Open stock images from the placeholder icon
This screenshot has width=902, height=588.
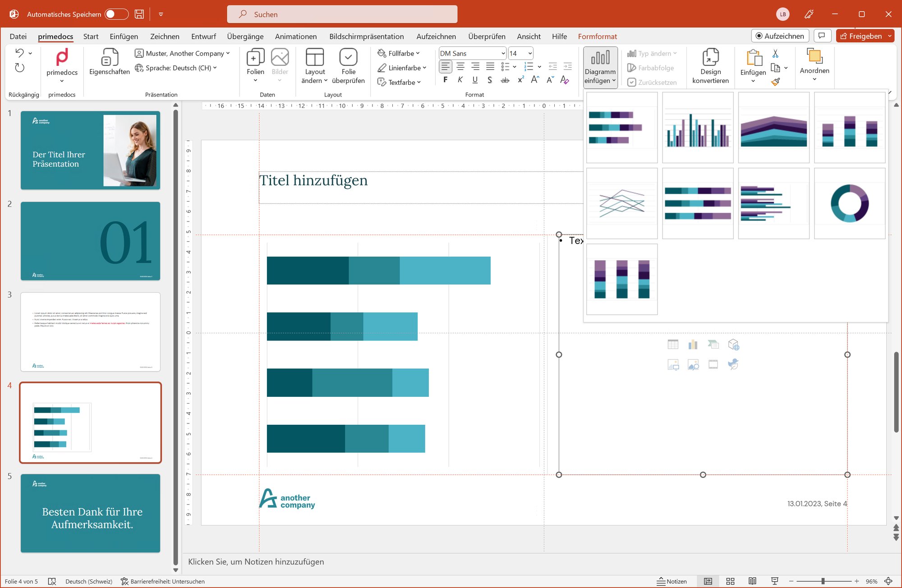click(x=693, y=364)
